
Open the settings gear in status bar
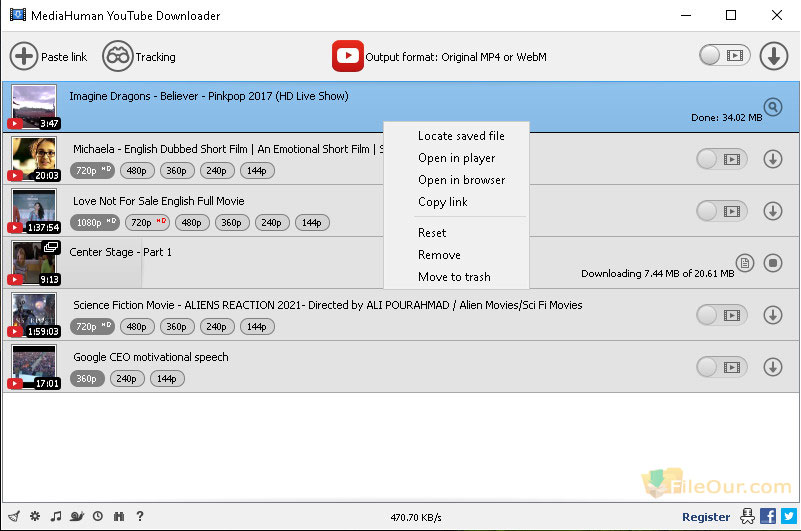(35, 516)
